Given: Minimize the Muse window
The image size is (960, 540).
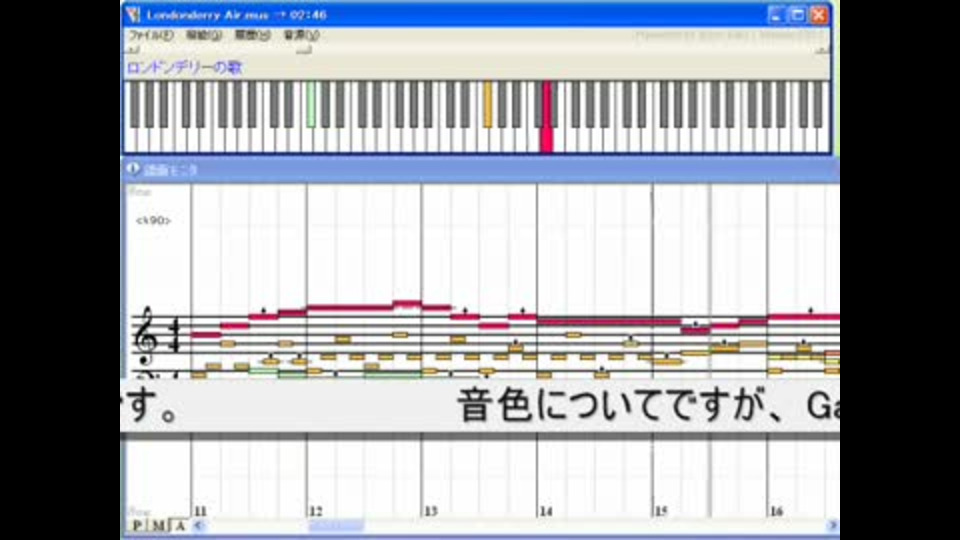Looking at the screenshot, I should tap(776, 15).
